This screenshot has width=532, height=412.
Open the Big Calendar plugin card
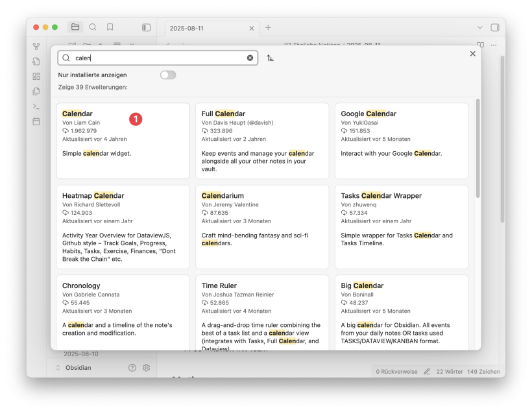coord(402,313)
